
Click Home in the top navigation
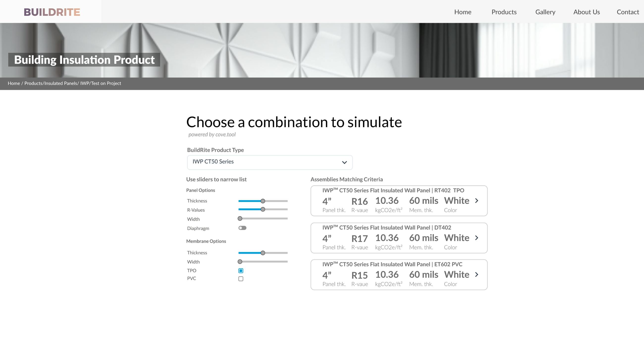click(462, 12)
